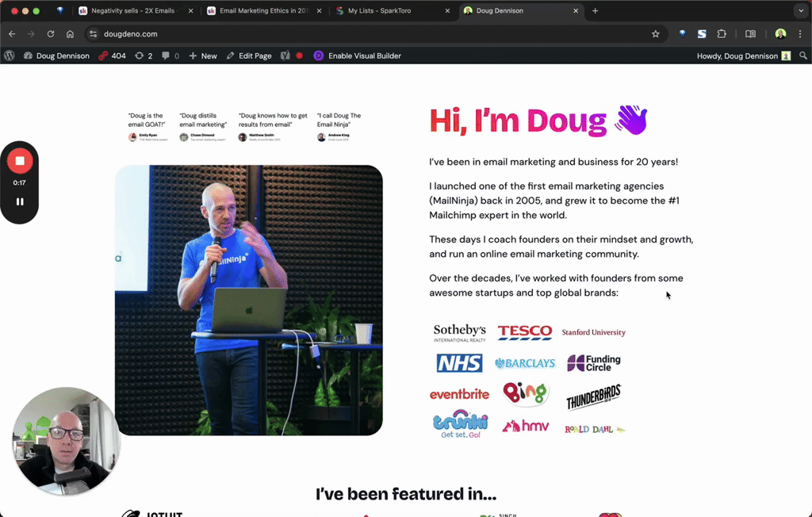This screenshot has height=517, width=812.
Task: Reload the dougdeno.com page
Action: click(50, 33)
